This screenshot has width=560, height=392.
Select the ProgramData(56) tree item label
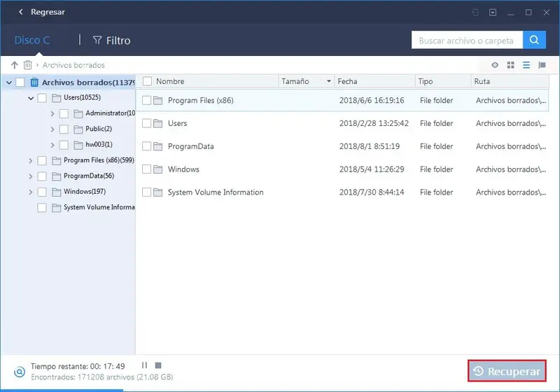(x=89, y=176)
